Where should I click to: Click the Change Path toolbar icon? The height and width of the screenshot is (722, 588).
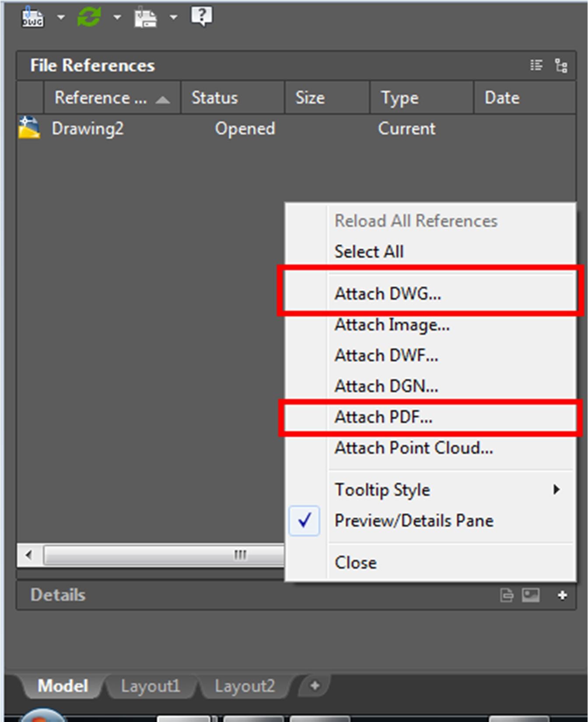(145, 18)
